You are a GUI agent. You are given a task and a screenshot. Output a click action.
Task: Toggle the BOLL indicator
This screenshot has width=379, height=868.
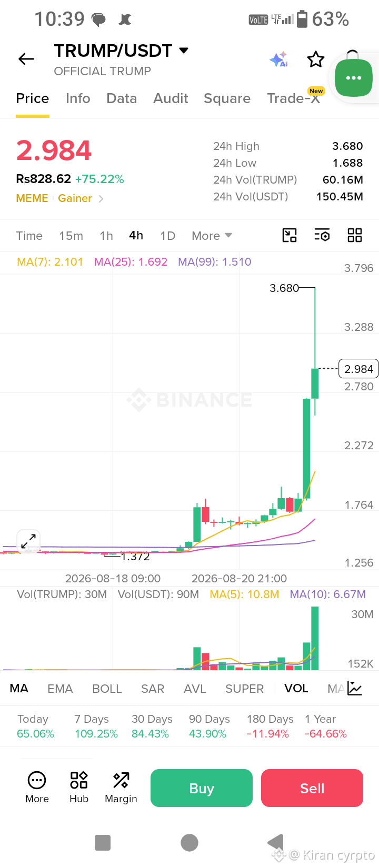coord(107,689)
